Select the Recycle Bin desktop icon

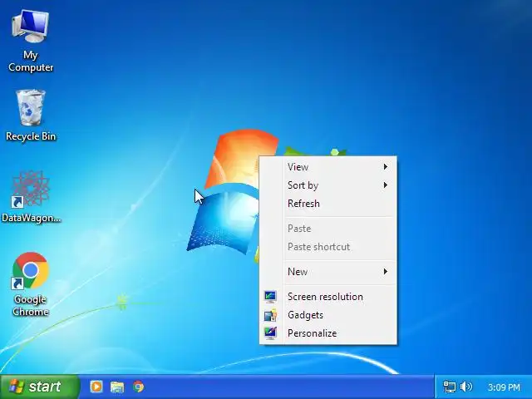click(x=31, y=116)
